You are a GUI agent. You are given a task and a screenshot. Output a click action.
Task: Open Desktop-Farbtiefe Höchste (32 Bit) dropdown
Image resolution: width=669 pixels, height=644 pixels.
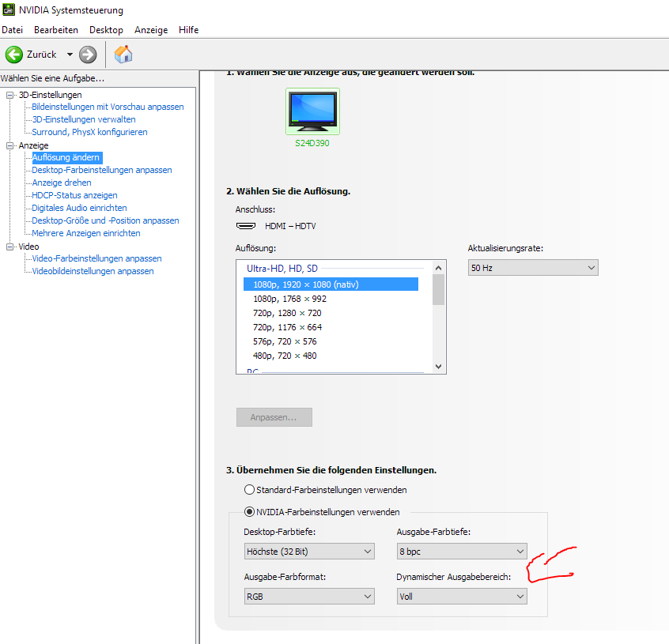click(309, 551)
